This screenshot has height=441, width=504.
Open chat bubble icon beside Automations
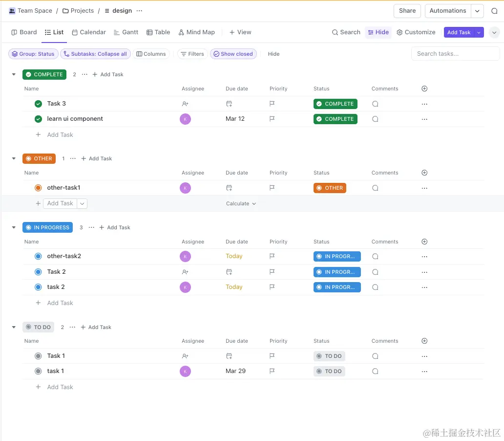coord(494,11)
